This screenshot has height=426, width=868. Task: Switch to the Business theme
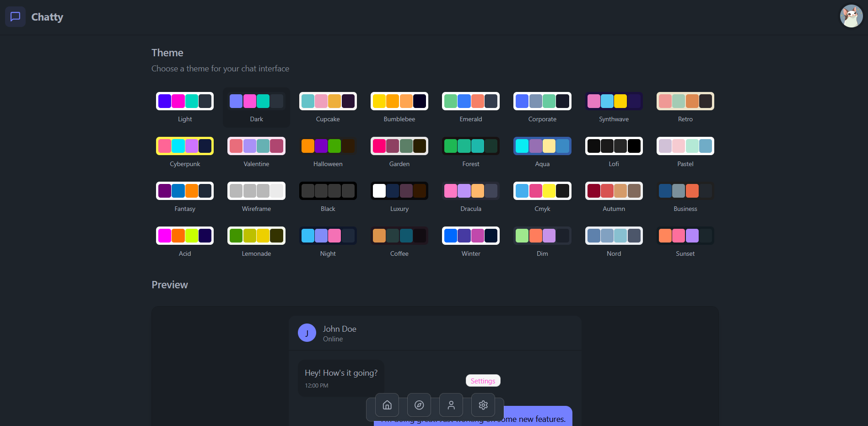pyautogui.click(x=685, y=197)
